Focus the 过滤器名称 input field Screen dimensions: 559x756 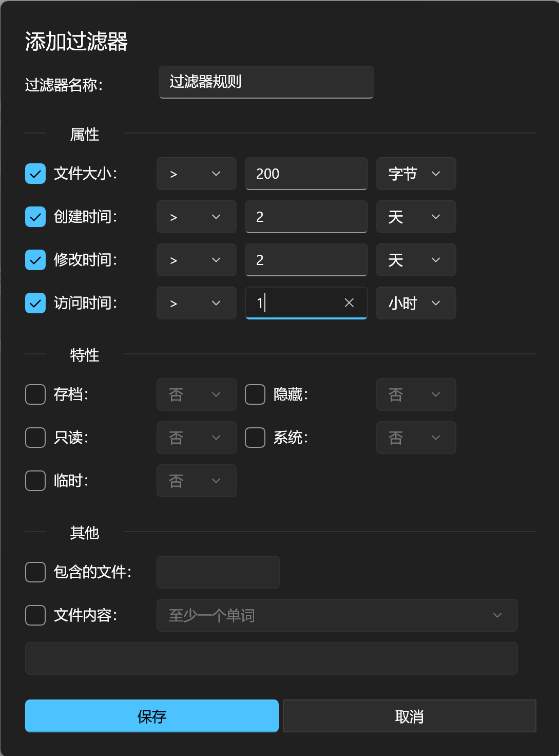[266, 82]
